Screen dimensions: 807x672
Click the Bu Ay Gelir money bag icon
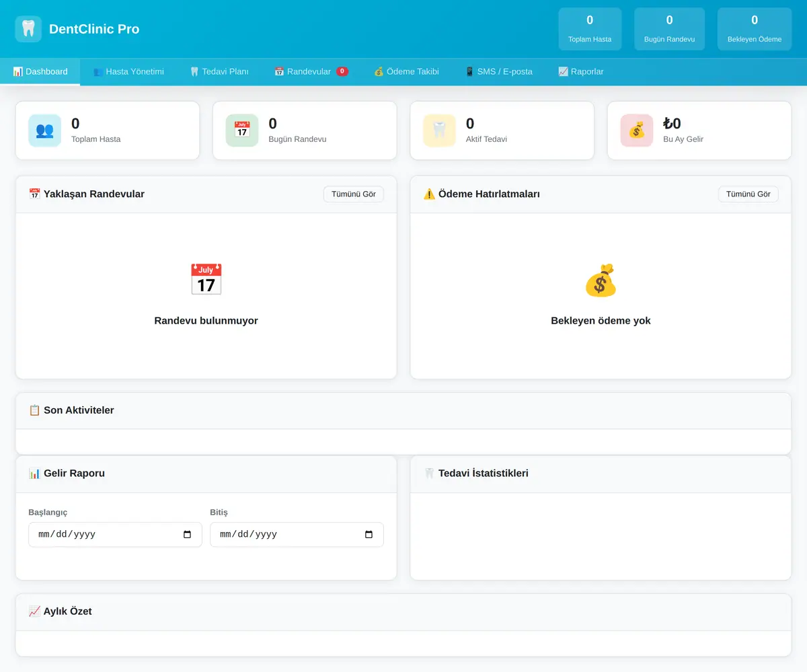(x=637, y=130)
